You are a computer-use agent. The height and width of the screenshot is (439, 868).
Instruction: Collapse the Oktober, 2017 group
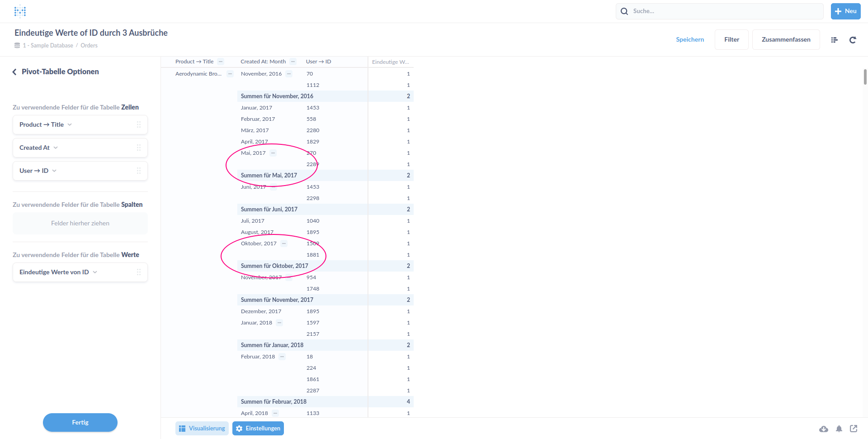[x=284, y=243]
